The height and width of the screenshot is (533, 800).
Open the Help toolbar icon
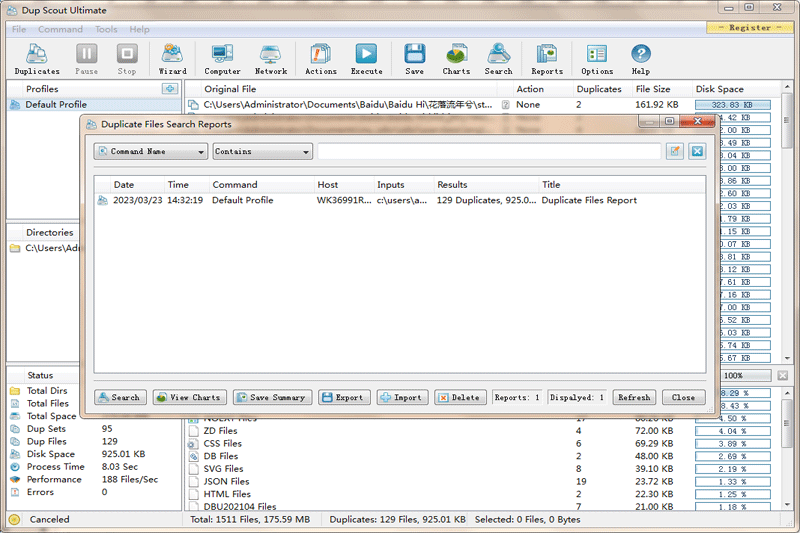(x=641, y=59)
